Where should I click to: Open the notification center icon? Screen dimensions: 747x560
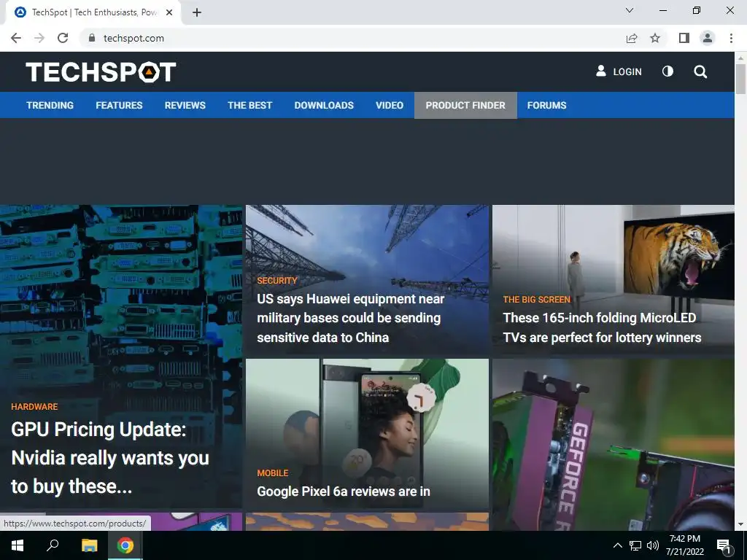pyautogui.click(x=724, y=545)
